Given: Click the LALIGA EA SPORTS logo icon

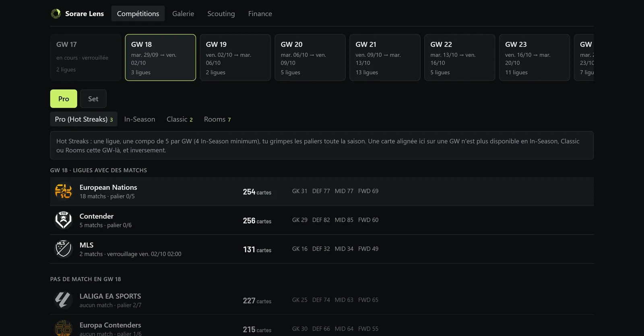Looking at the screenshot, I should pos(63,300).
